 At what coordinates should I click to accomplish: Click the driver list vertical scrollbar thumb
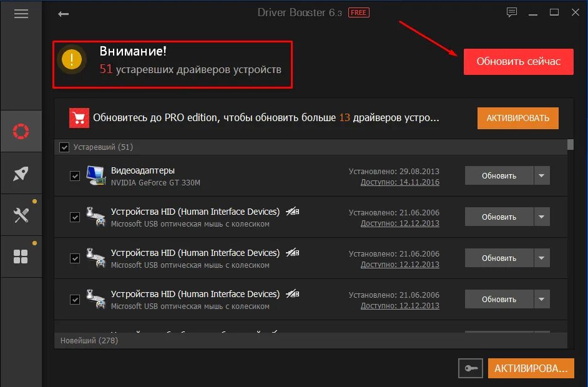pos(571,145)
